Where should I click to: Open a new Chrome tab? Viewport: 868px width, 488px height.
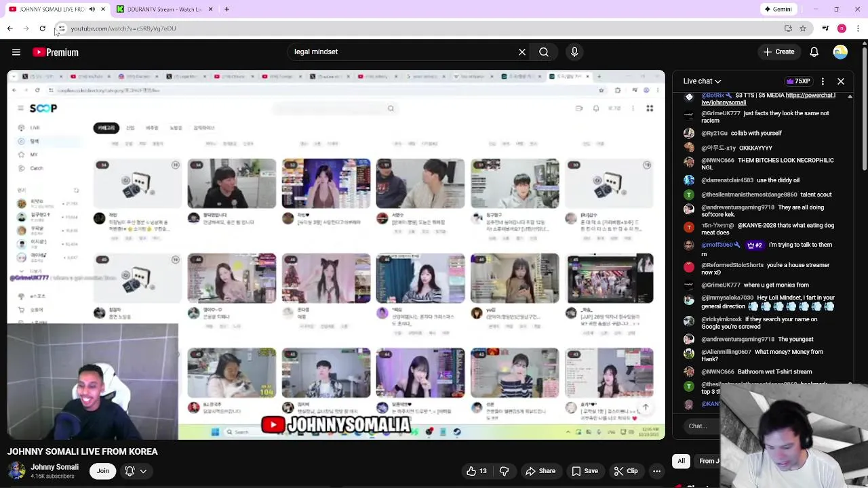pos(226,9)
